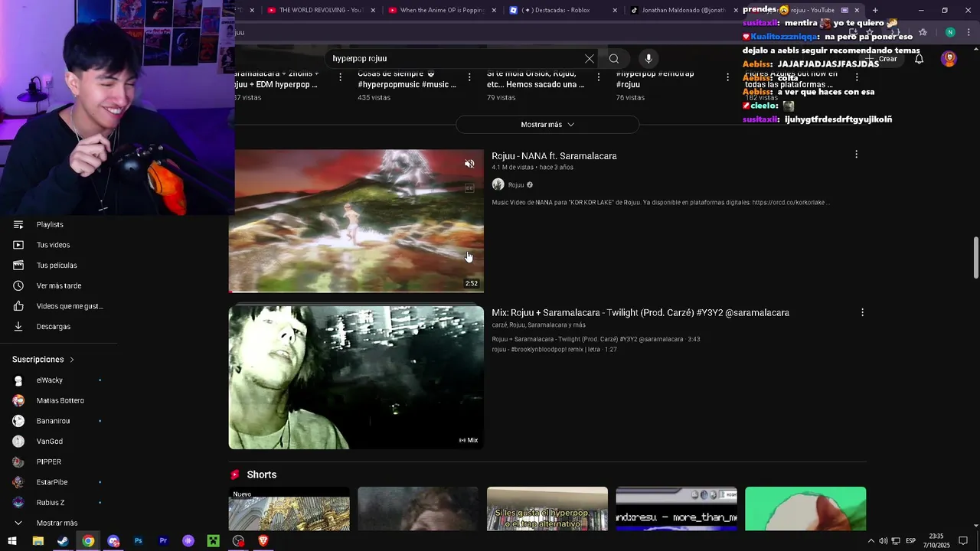Open options menu for Rojuu - NANA video

click(856, 155)
